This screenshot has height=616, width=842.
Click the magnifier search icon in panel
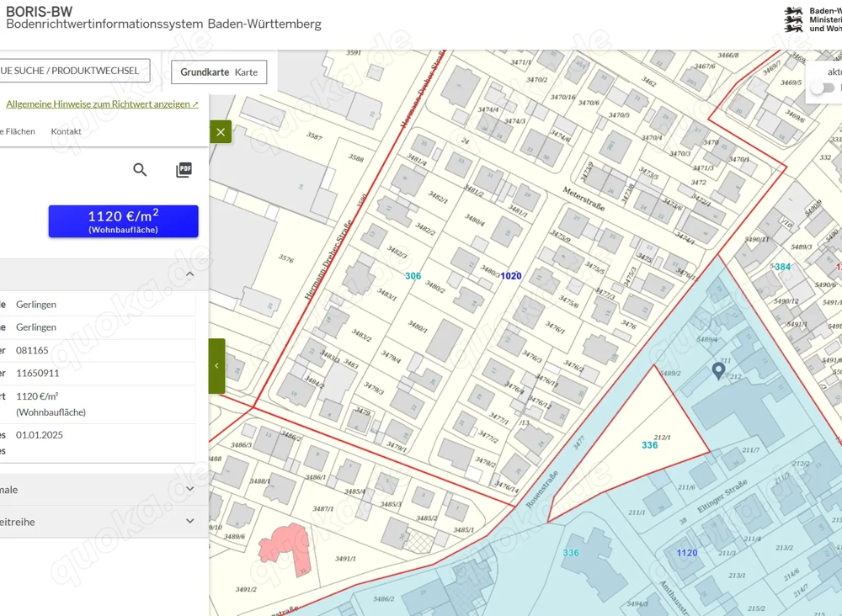click(140, 170)
